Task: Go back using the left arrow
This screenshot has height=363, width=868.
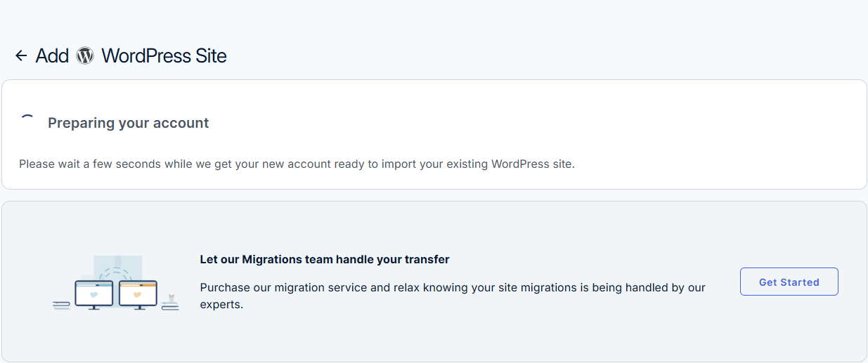Action: pyautogui.click(x=21, y=55)
